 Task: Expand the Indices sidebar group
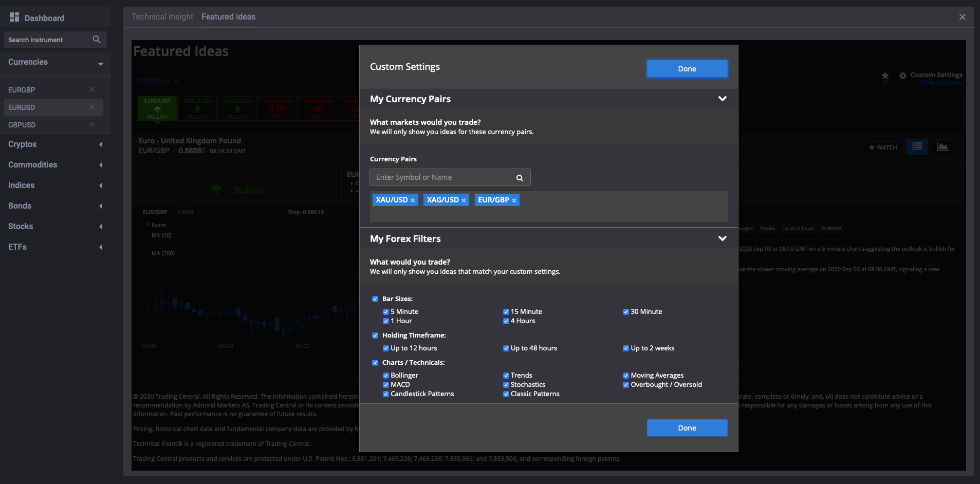[101, 185]
